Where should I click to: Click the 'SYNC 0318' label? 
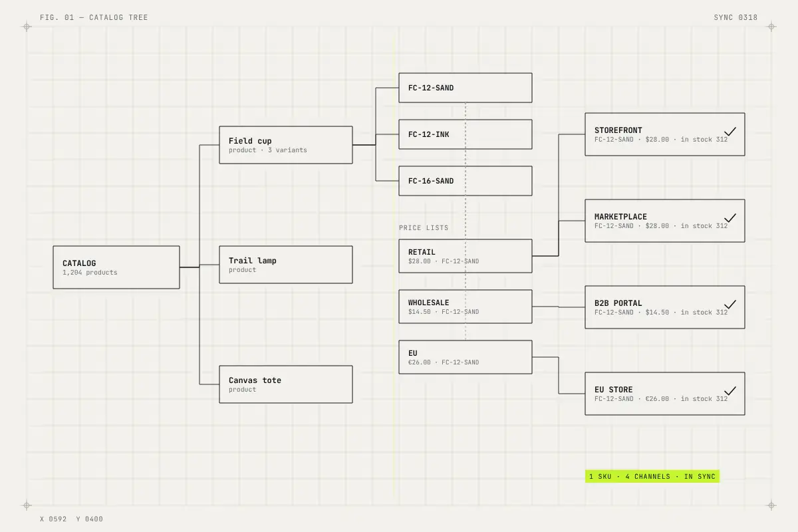(735, 17)
